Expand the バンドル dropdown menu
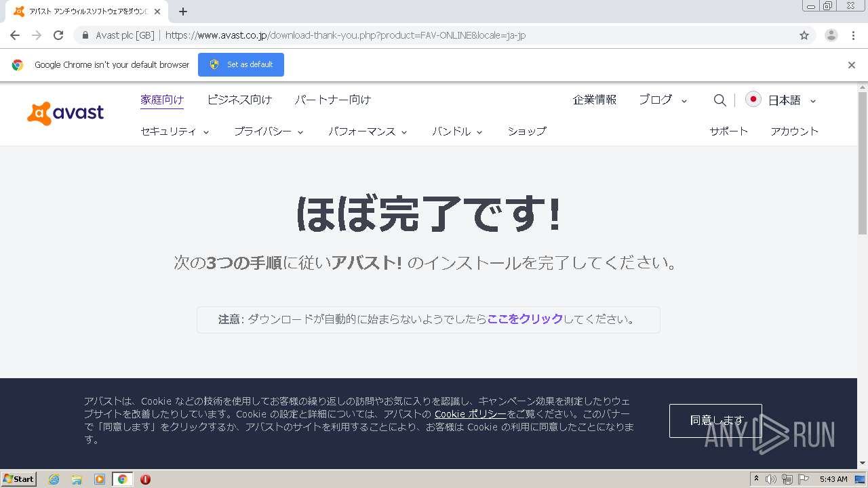868x488 pixels. [457, 131]
